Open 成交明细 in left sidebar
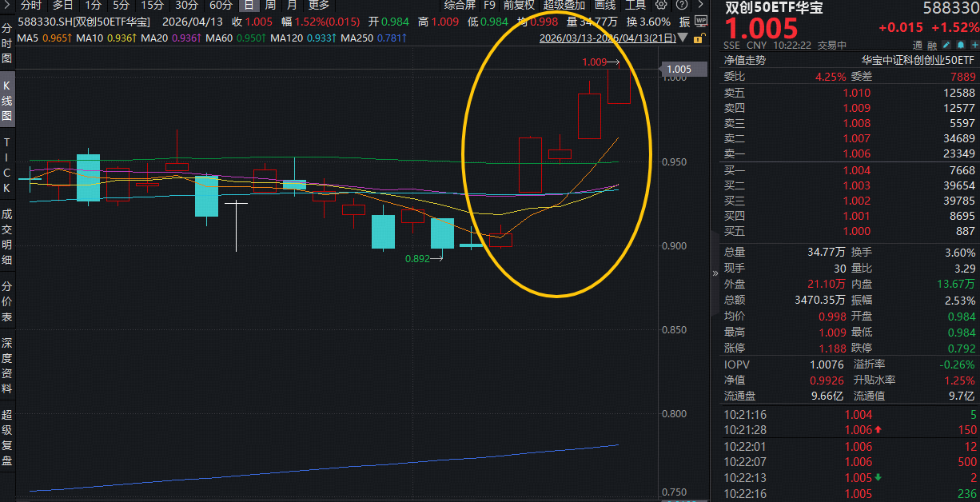 click(6, 237)
